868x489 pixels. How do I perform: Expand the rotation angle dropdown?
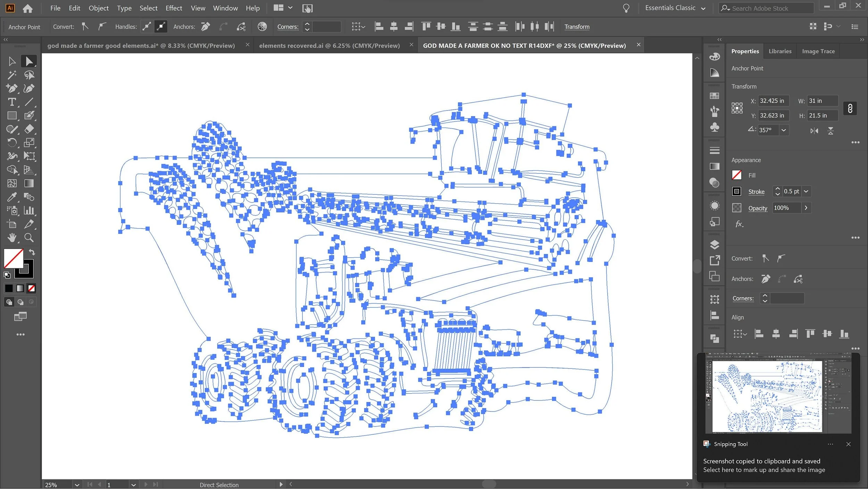pos(784,130)
